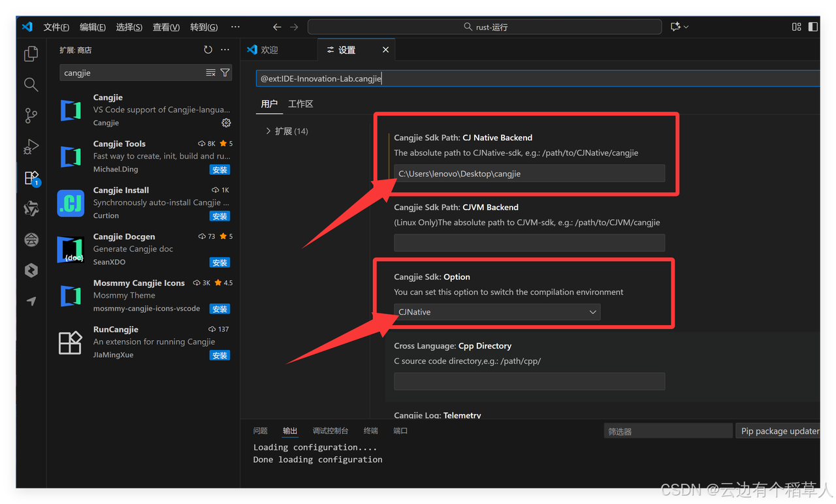Image resolution: width=836 pixels, height=504 pixels.
Task: Click the VS Code logo icon
Action: click(27, 27)
